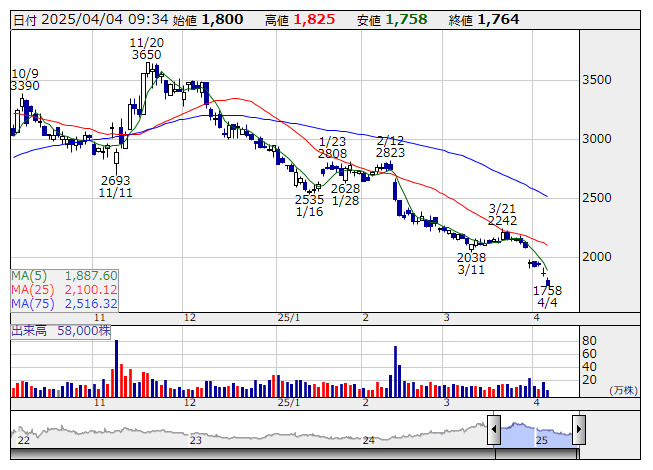The height and width of the screenshot is (470, 653).
Task: Click the 3/21 2242 high label
Action: point(502,214)
